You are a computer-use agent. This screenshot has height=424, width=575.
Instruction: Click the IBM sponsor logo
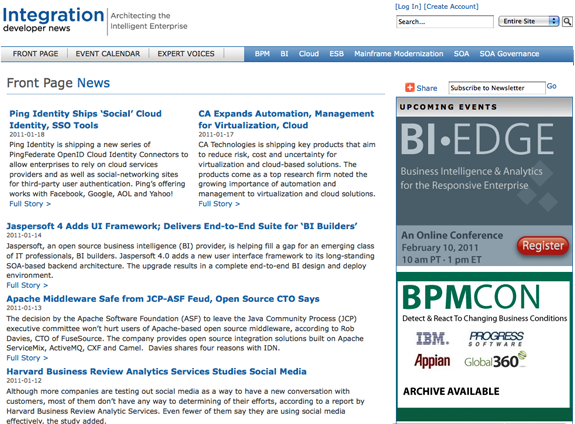[x=432, y=338]
